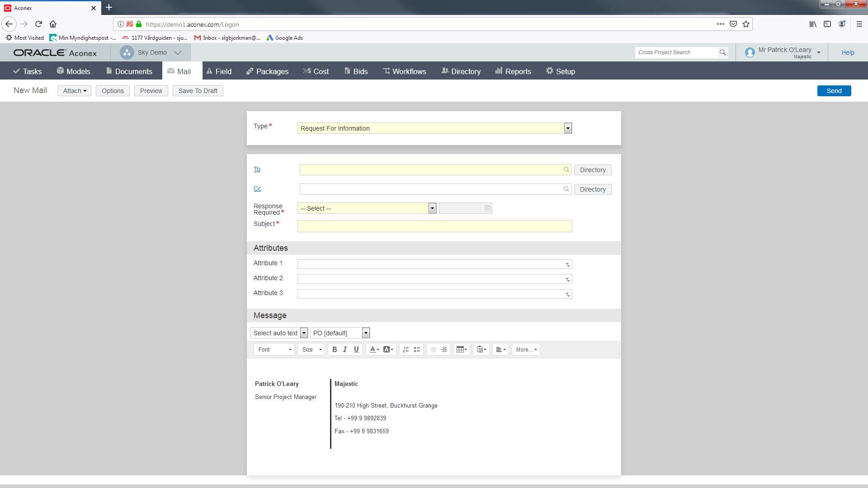Click the Save To Draft button

(198, 90)
